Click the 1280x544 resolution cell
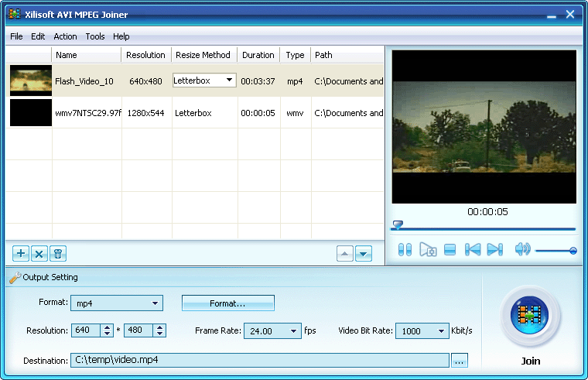Image resolution: width=588 pixels, height=380 pixels. coord(146,113)
